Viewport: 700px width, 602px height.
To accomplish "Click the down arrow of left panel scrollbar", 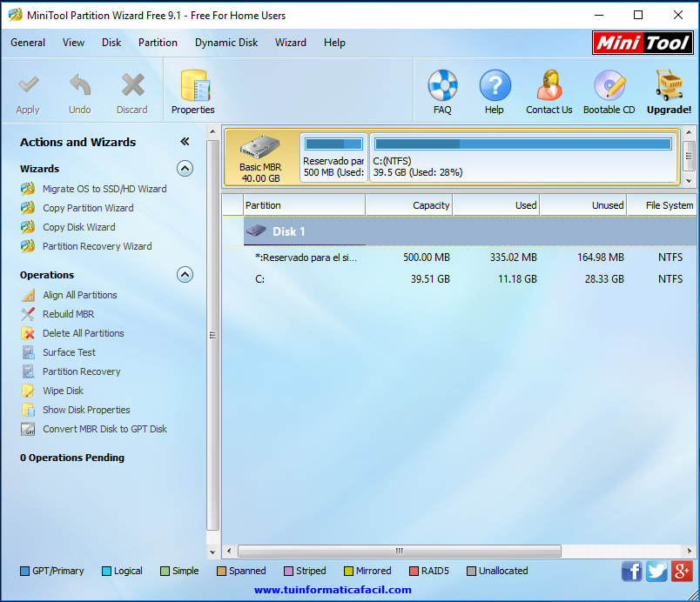I will [212, 552].
